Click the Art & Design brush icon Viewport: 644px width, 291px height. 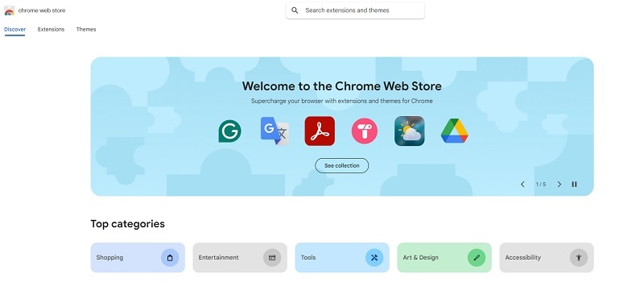pyautogui.click(x=477, y=258)
